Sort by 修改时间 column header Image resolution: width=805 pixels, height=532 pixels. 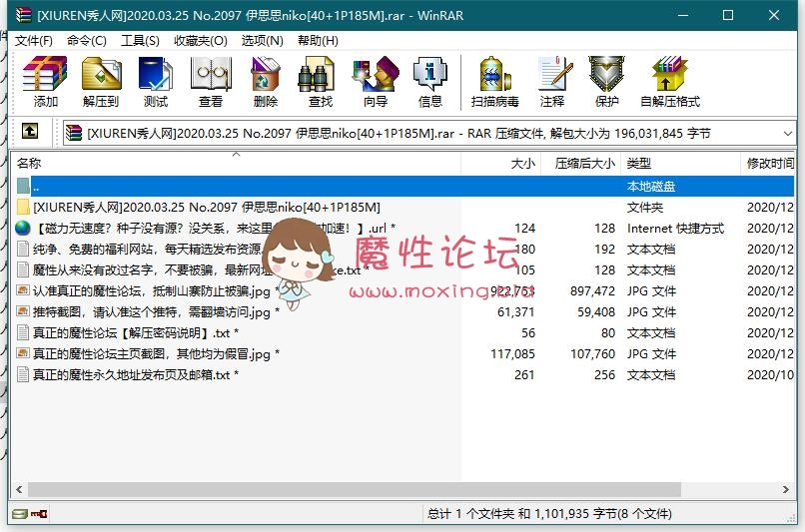(768, 163)
